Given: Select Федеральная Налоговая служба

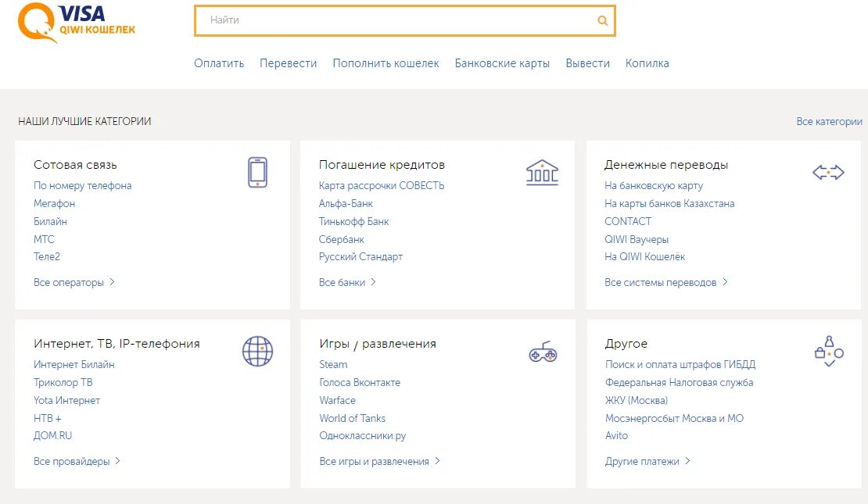Looking at the screenshot, I should pos(680,382).
